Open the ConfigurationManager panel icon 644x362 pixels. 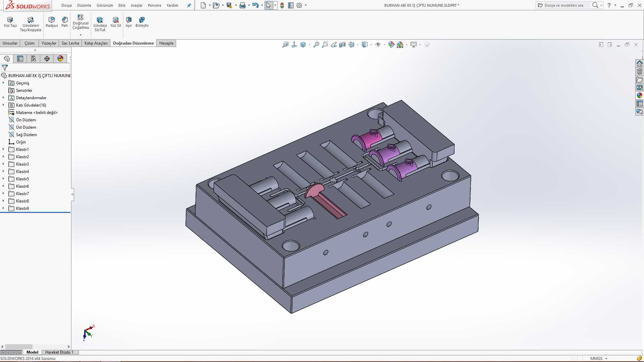tap(34, 59)
